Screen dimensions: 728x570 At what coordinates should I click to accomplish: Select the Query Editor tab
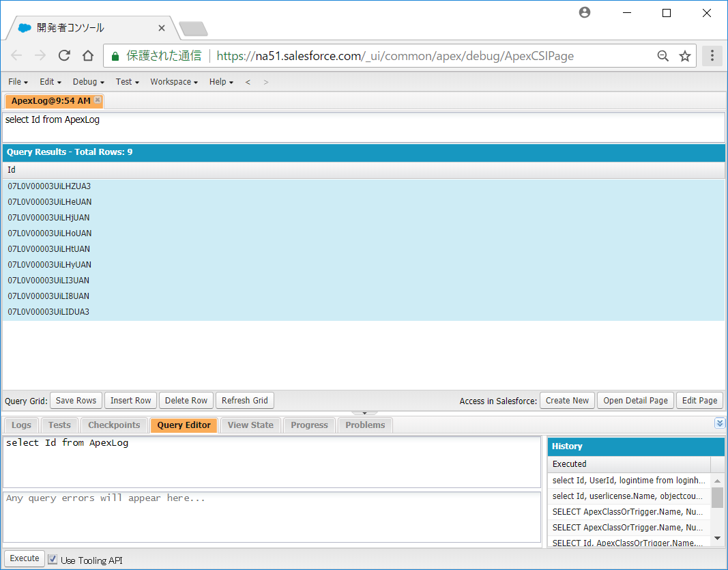pyautogui.click(x=184, y=425)
